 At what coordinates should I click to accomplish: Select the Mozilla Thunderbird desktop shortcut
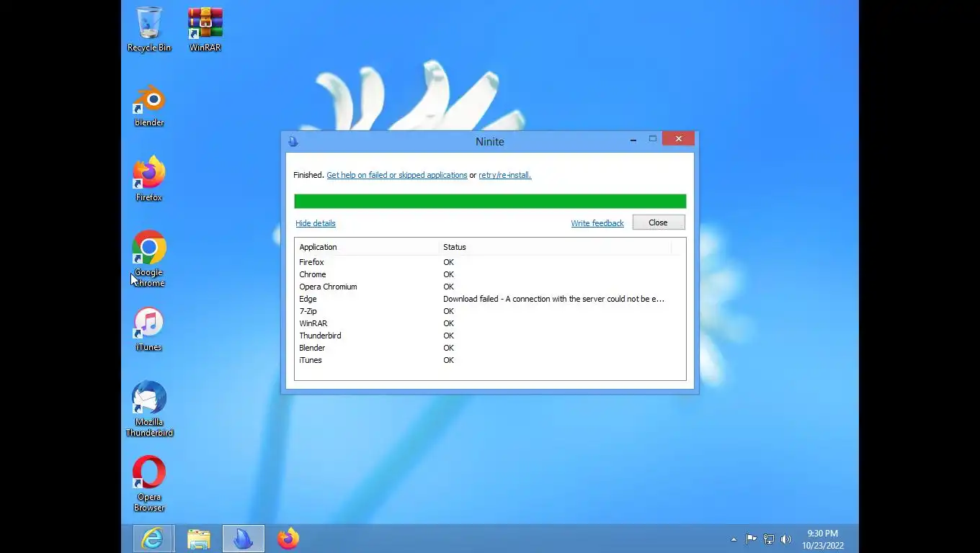(x=149, y=409)
